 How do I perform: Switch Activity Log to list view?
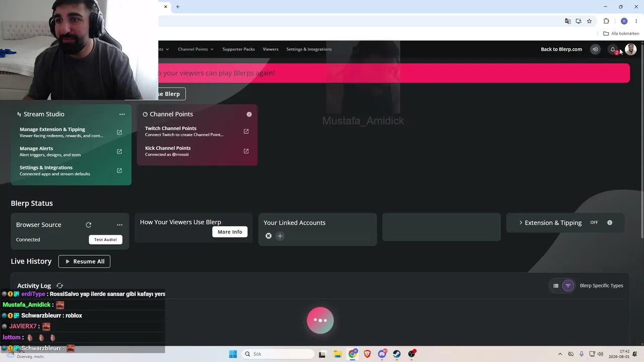[x=556, y=286]
